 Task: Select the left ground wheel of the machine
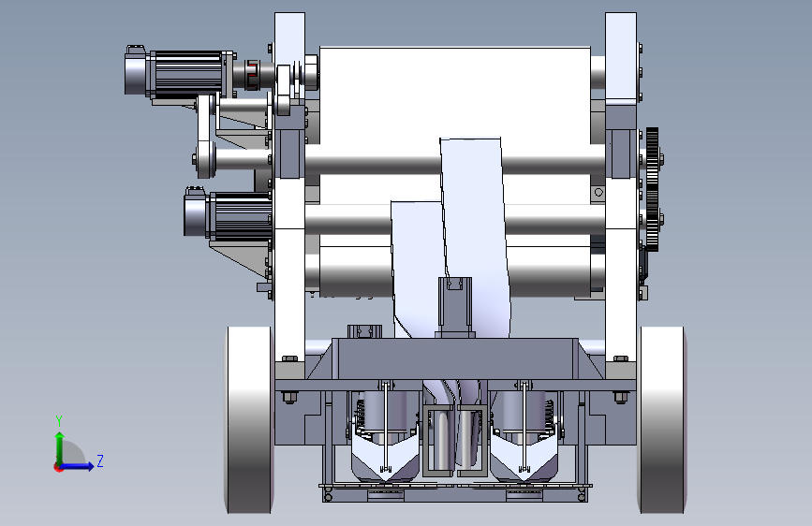point(250,420)
